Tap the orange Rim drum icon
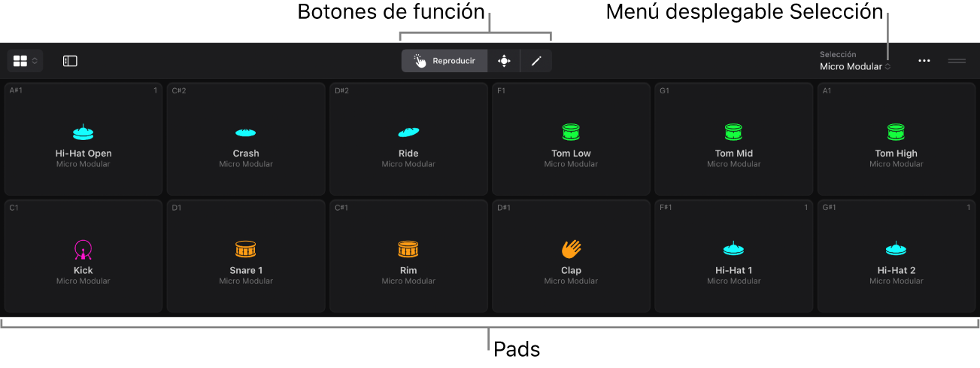The width and height of the screenshot is (980, 368). [408, 249]
